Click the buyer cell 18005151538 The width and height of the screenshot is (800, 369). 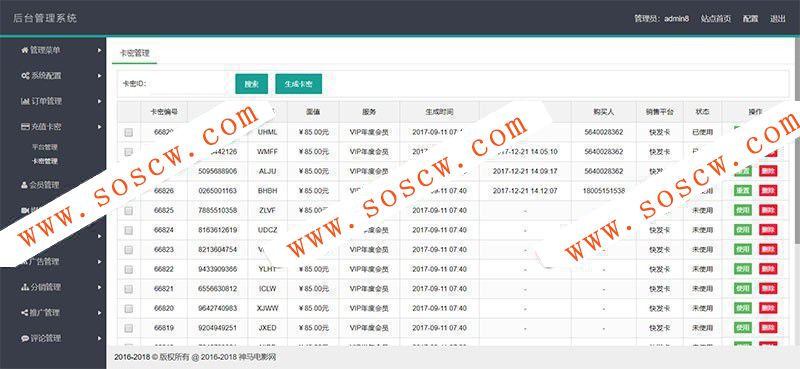coord(604,191)
